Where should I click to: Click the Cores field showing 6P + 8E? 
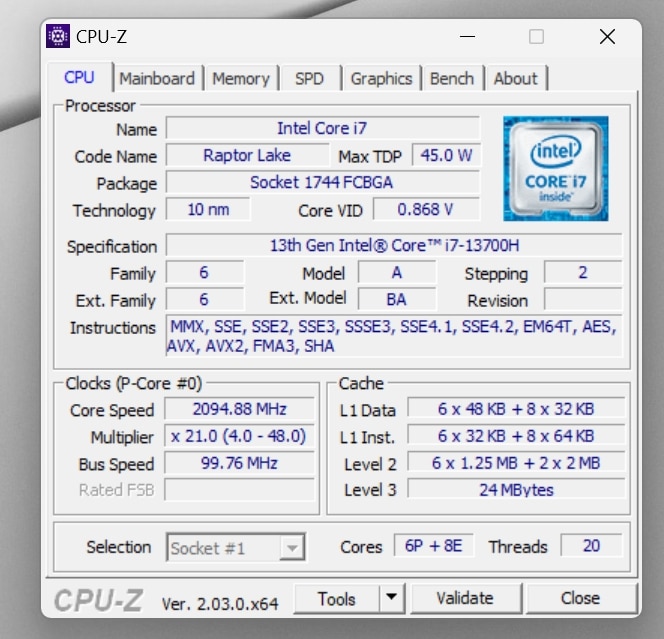(x=434, y=546)
